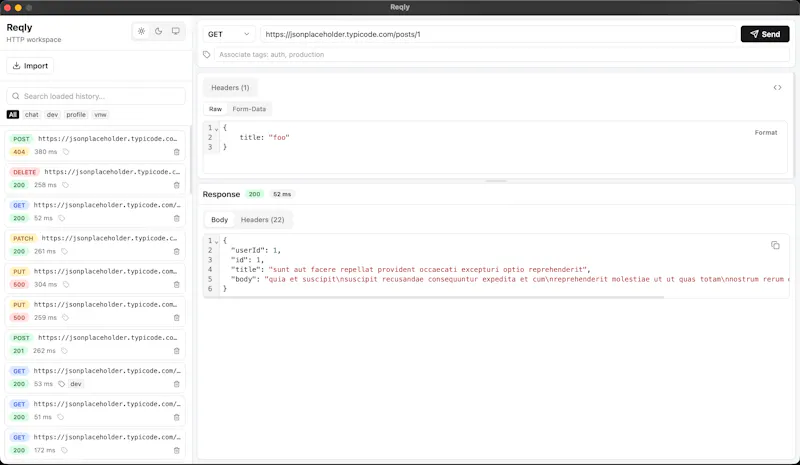Open the PATCH history request
800x465 pixels.
[95, 245]
